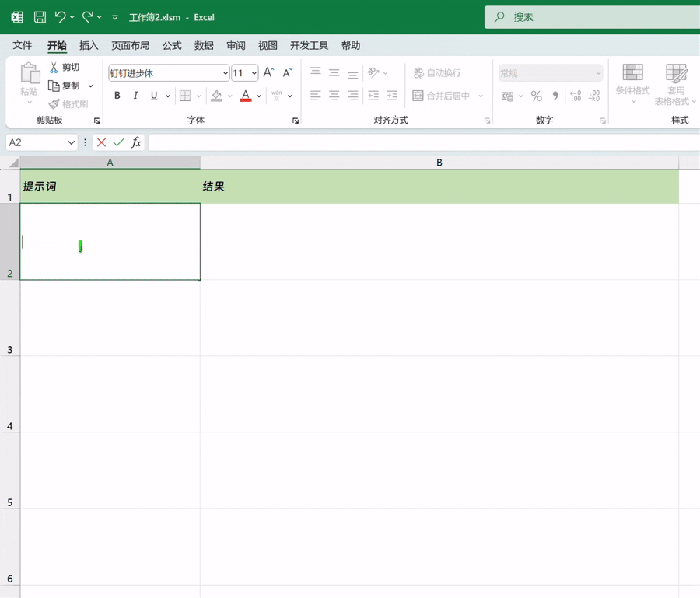Click the Decrease Font Size icon
Image resolution: width=700 pixels, height=598 pixels.
(x=287, y=73)
